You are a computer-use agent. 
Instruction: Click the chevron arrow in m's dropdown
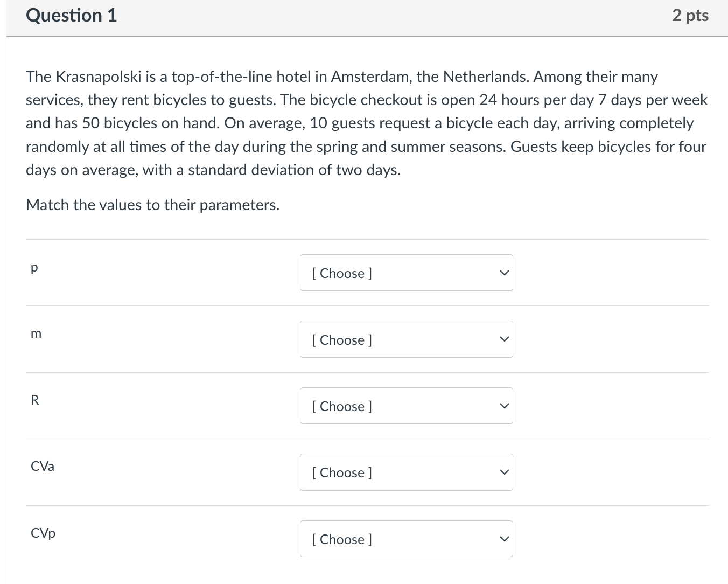[503, 339]
